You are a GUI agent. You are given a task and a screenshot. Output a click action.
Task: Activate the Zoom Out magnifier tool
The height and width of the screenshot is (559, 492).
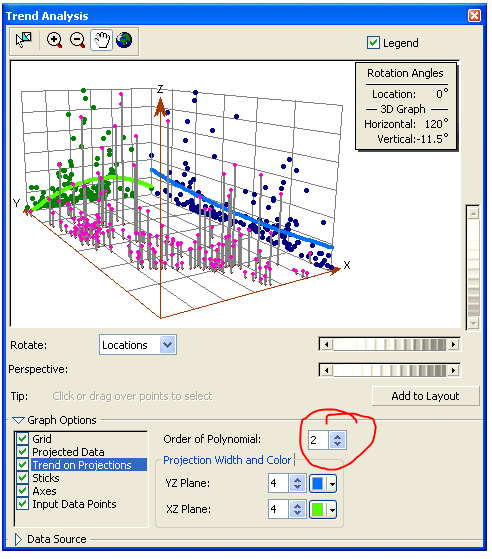tap(77, 40)
